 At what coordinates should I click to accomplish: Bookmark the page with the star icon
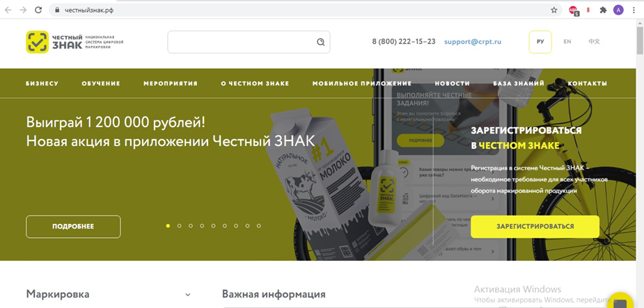(x=554, y=10)
